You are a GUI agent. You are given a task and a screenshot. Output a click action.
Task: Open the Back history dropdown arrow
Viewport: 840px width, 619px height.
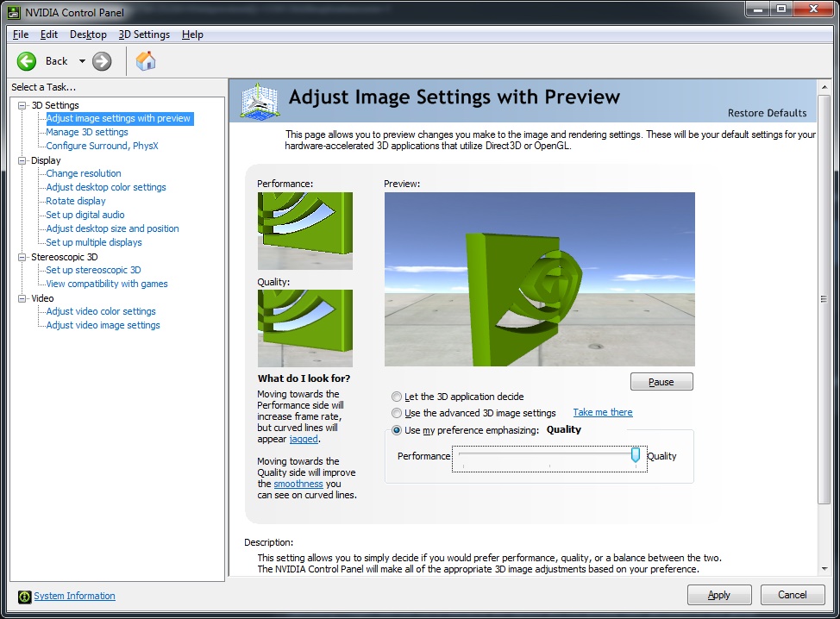coord(82,61)
